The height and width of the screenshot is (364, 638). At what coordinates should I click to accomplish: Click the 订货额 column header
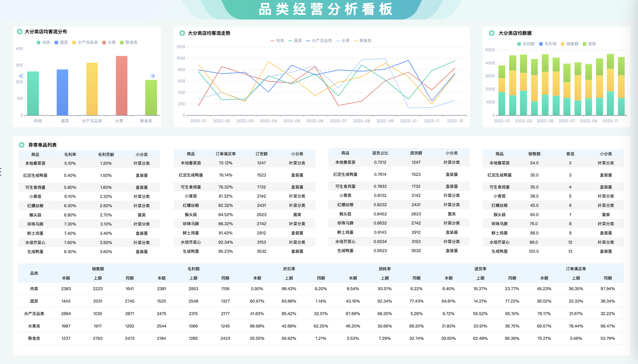pyautogui.click(x=261, y=154)
